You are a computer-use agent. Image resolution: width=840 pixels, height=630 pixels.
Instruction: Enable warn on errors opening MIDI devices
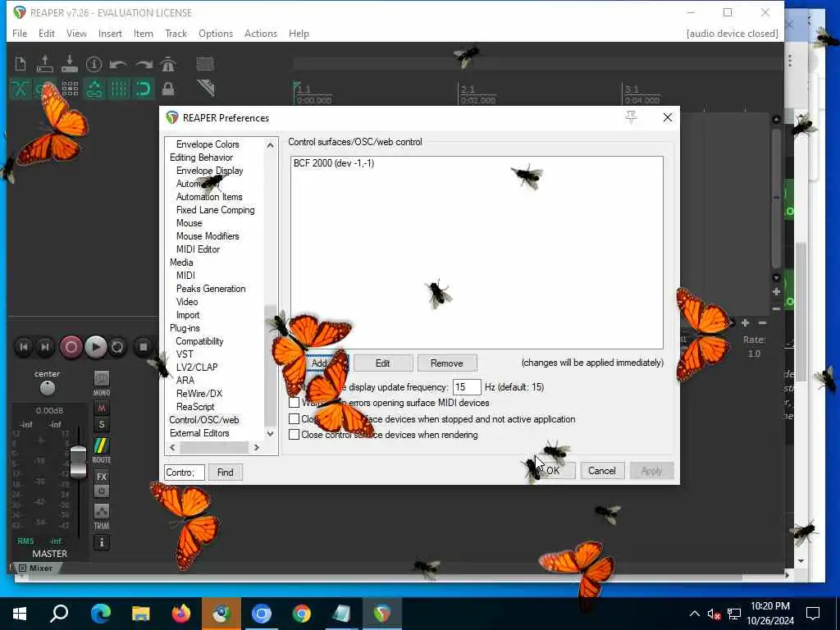[294, 402]
